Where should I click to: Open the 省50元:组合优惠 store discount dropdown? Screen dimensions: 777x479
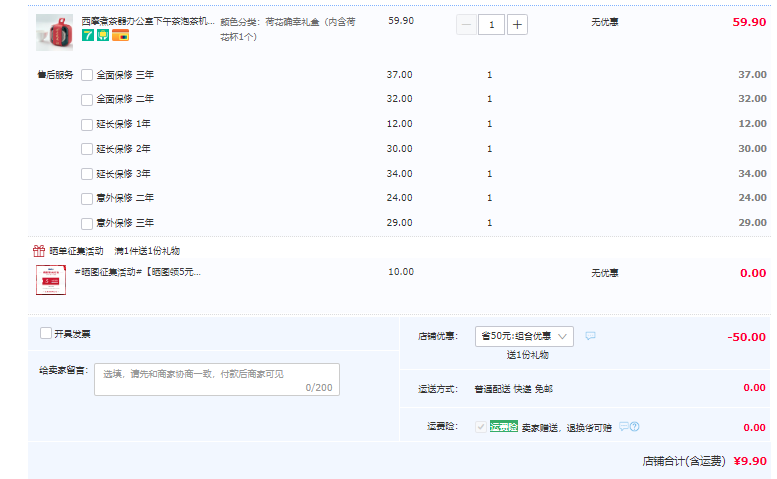pos(524,336)
